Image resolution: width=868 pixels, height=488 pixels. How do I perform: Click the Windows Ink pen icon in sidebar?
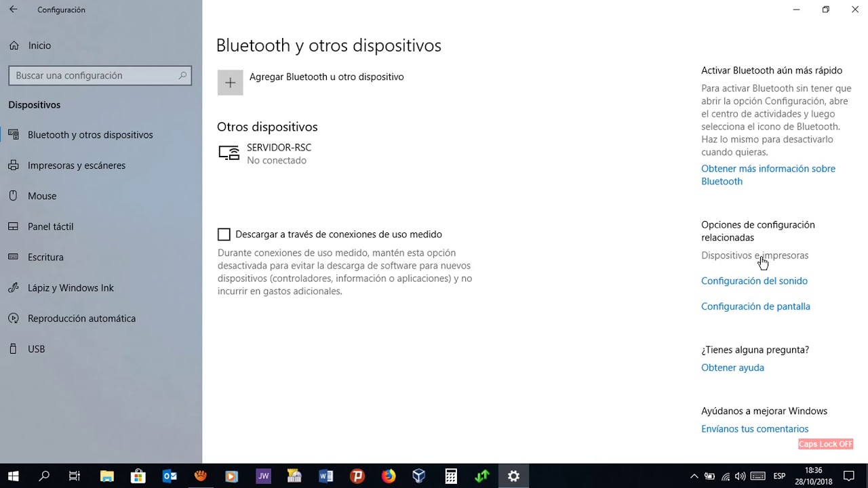[x=13, y=287]
